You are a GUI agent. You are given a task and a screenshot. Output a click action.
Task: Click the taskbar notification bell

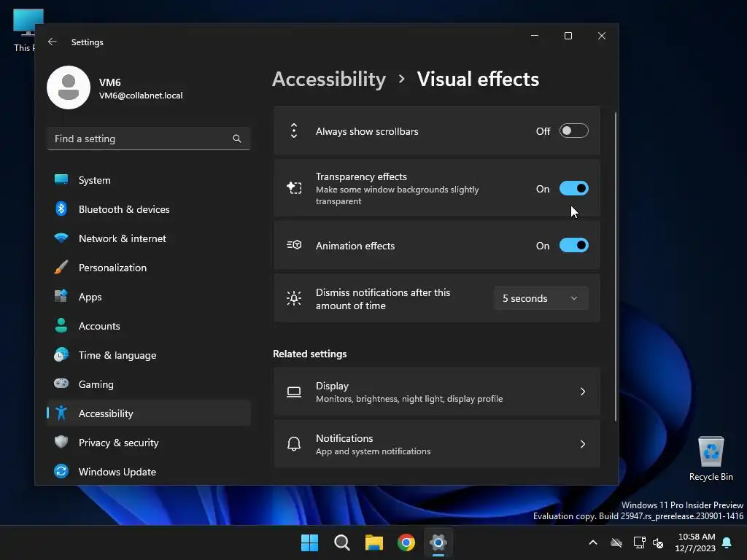point(727,542)
